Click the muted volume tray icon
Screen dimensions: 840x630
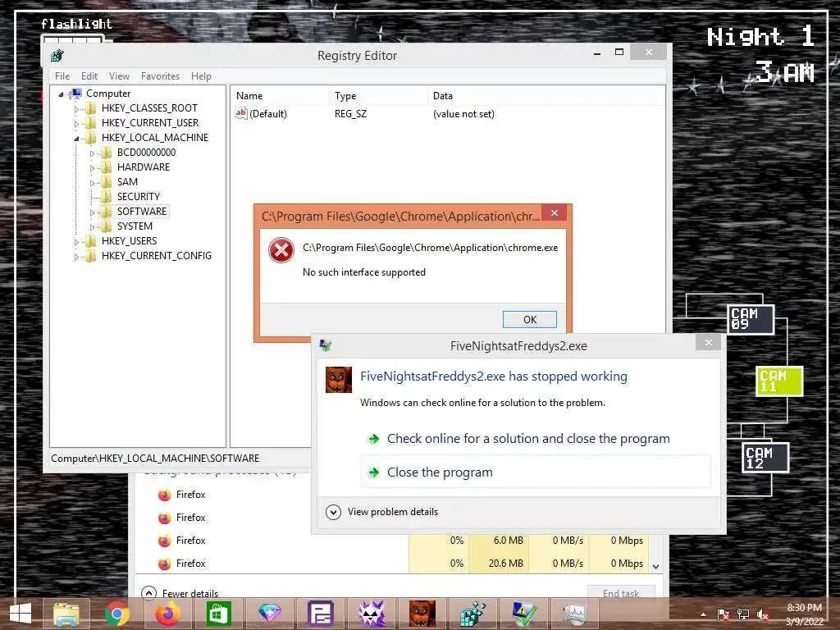tap(763, 614)
